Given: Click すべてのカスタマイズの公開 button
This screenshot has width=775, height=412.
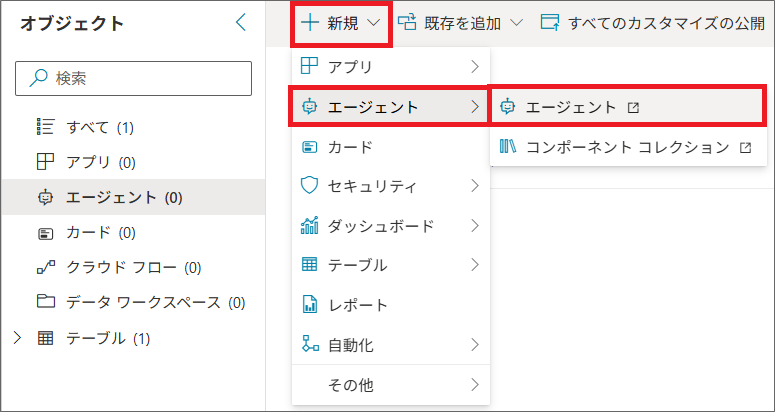Looking at the screenshot, I should 652,23.
